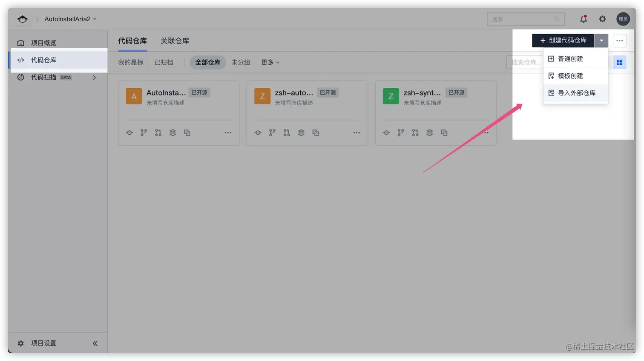
Task: Click the search magnifier in top search box
Action: pyautogui.click(x=557, y=19)
